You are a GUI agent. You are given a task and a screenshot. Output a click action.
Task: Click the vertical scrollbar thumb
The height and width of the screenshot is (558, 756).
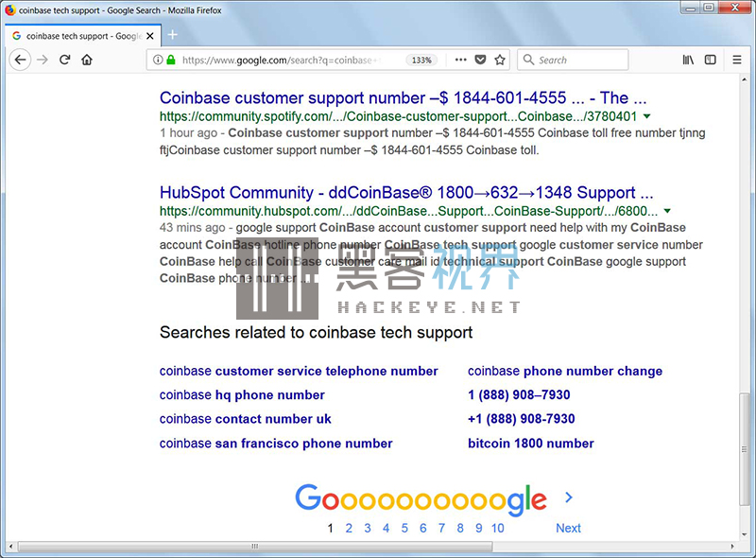click(745, 450)
